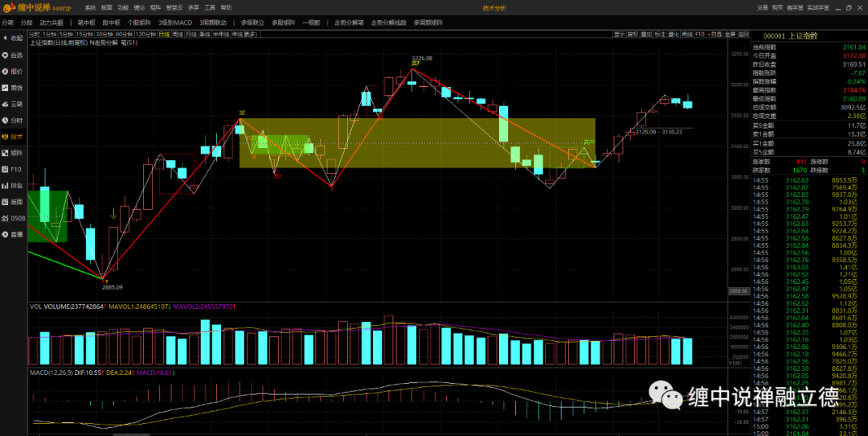Toggle 笔中枢 display in toolbar

pos(86,23)
